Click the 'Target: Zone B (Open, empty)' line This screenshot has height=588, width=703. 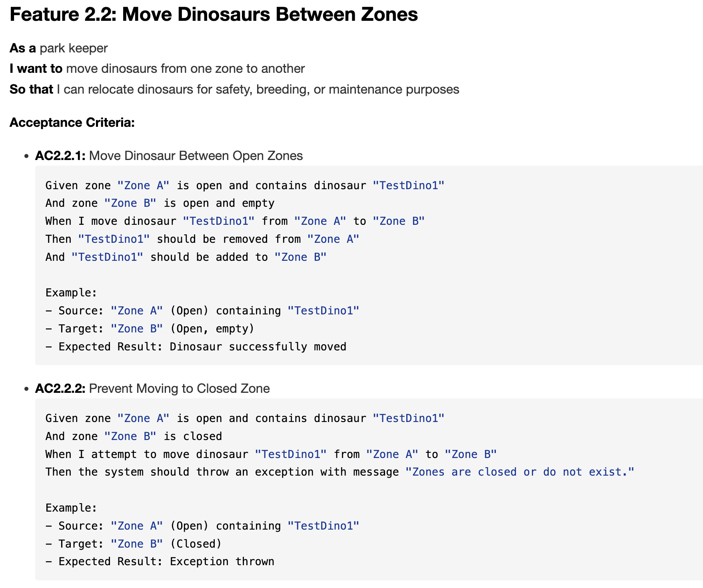(x=150, y=329)
